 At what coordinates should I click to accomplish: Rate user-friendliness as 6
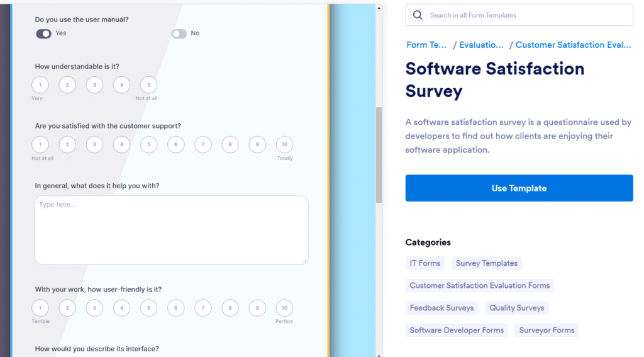[176, 308]
